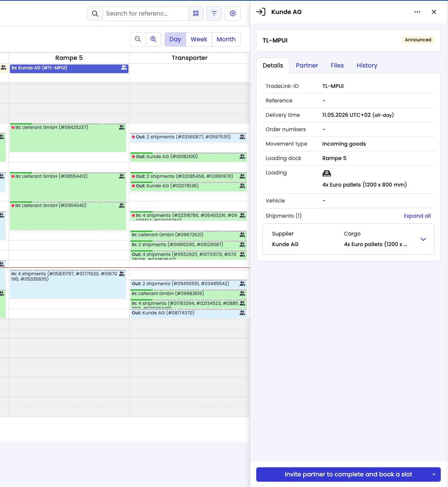
Task: Open slot In: 2 shipments (#06810290, #09129087)
Action: coord(189,245)
